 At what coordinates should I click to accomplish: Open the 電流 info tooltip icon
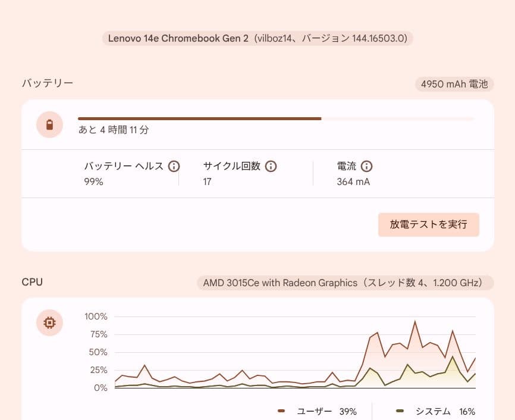coord(368,167)
